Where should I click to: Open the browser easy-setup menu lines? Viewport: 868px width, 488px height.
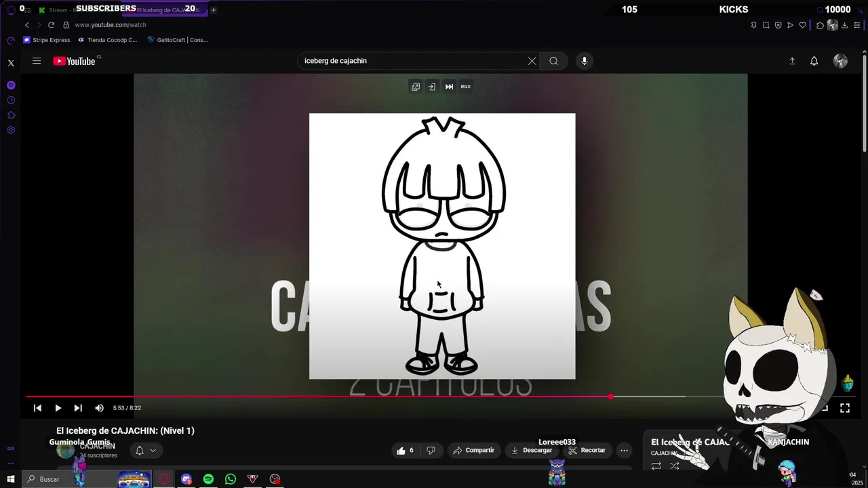click(x=856, y=25)
